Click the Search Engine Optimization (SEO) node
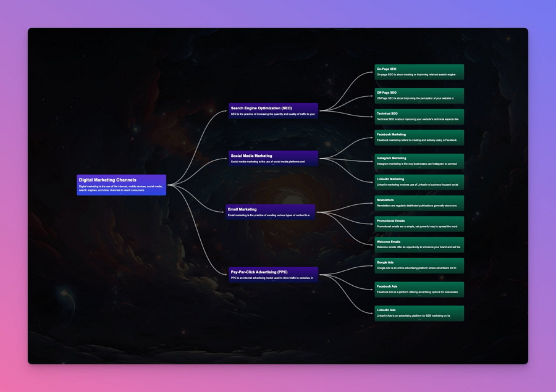556x392 pixels. pos(274,111)
